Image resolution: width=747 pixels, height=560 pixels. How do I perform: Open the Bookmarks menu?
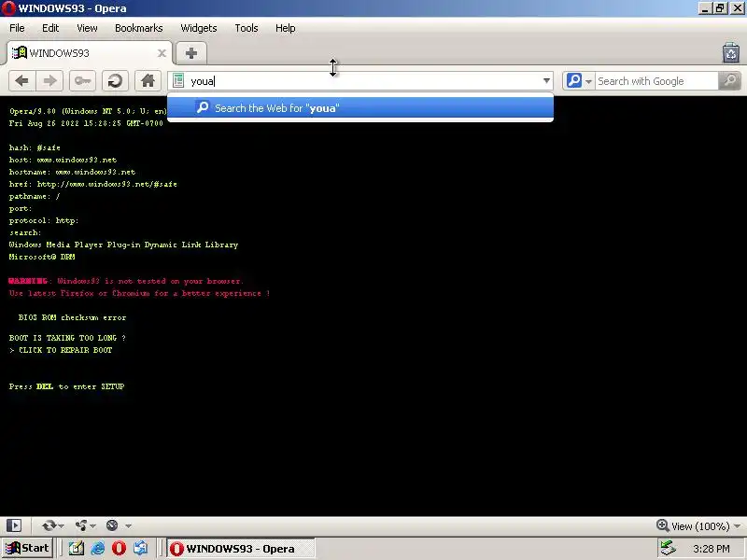coord(138,28)
